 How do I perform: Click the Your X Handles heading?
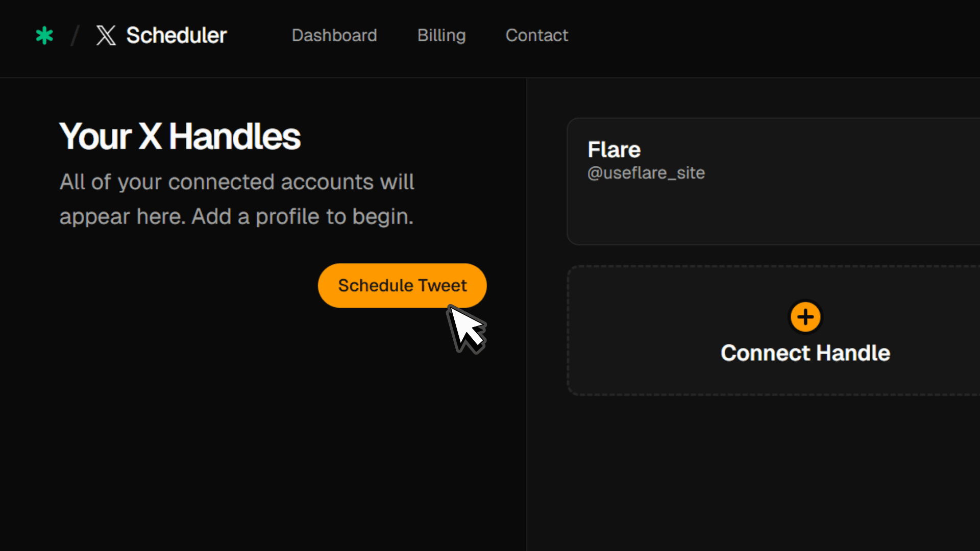(x=180, y=136)
